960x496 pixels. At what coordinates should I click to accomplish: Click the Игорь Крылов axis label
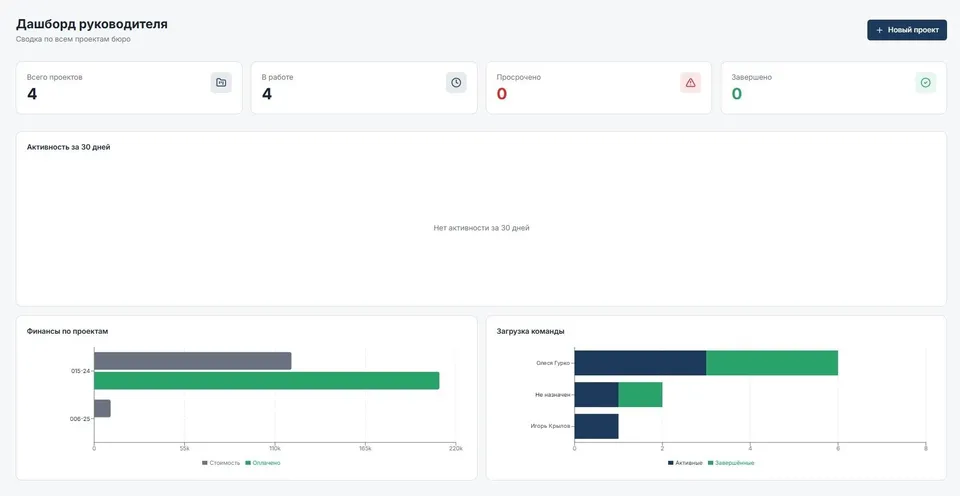(550, 426)
